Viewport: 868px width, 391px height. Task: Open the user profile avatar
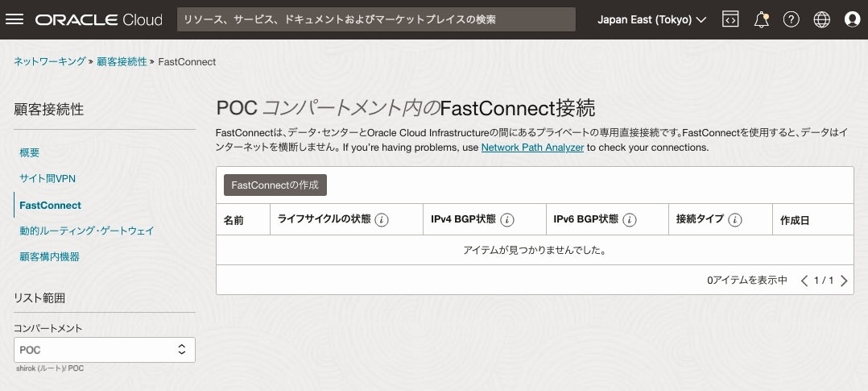click(x=853, y=19)
